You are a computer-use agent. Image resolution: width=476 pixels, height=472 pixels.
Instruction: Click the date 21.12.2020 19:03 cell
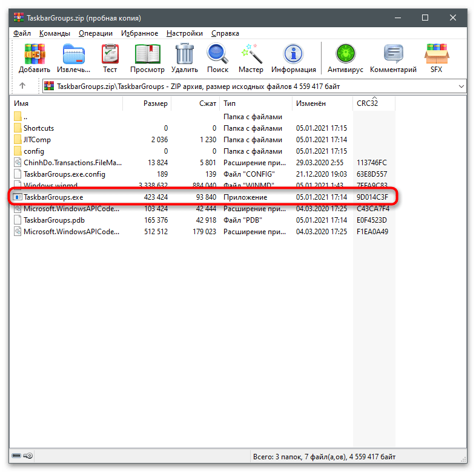(x=322, y=174)
